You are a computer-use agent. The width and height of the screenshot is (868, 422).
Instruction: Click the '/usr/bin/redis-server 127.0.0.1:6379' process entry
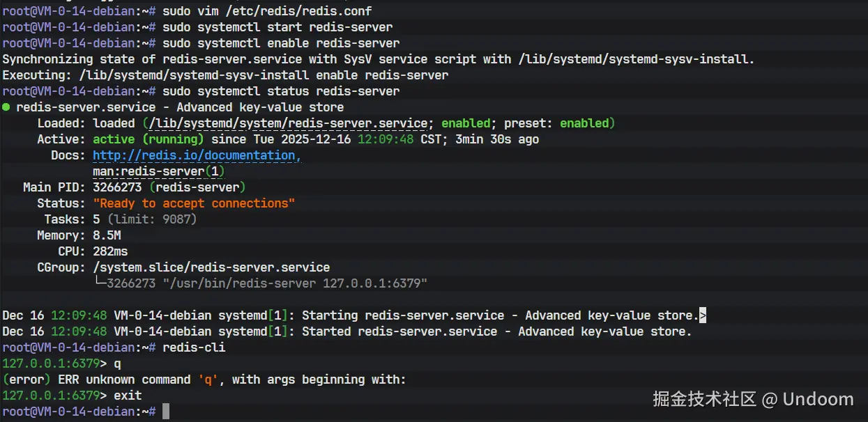pyautogui.click(x=294, y=283)
